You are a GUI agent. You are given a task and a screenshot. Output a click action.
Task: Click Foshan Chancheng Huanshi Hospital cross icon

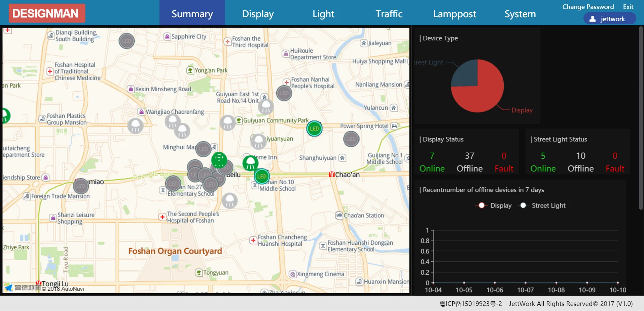click(x=253, y=240)
